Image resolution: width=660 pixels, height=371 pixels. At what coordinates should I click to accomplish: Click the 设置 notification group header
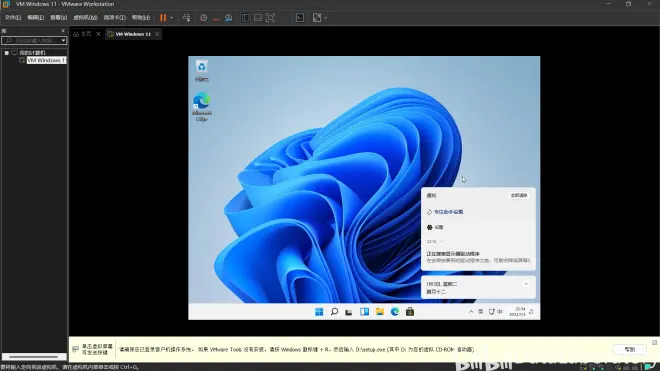point(435,227)
